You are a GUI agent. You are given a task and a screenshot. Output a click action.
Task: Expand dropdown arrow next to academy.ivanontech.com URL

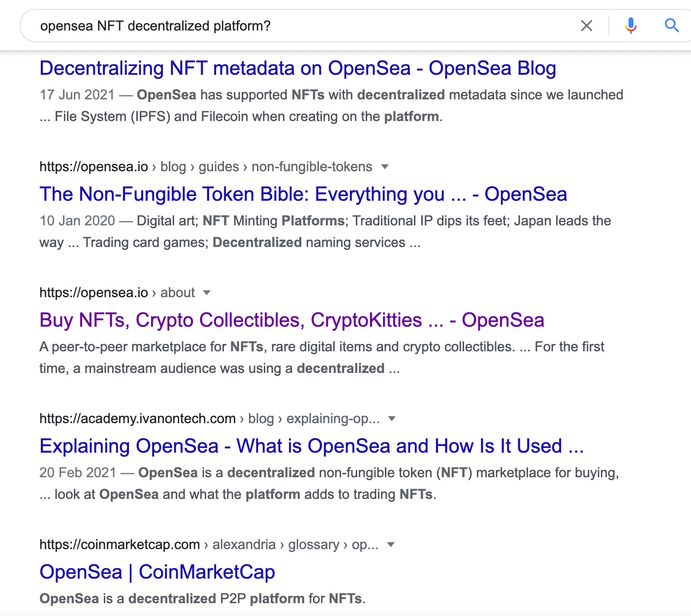pyautogui.click(x=392, y=419)
